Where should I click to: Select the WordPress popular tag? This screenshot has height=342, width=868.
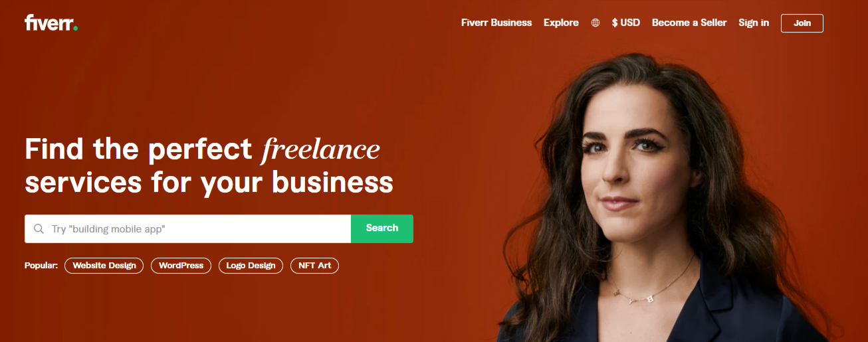pyautogui.click(x=181, y=266)
